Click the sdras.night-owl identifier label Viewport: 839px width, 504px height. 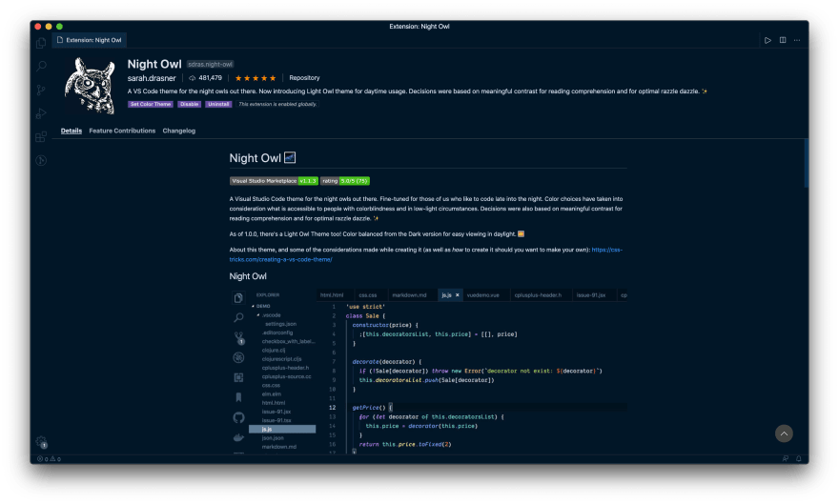coord(211,64)
